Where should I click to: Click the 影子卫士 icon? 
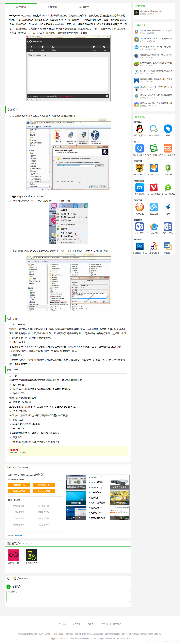point(136,72)
